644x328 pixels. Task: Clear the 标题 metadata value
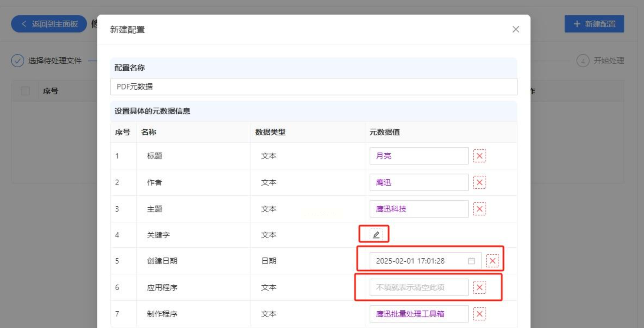coord(479,156)
